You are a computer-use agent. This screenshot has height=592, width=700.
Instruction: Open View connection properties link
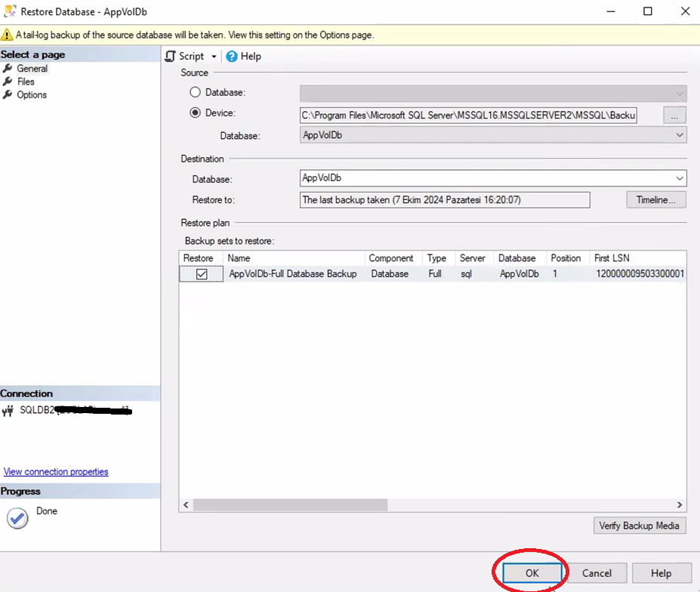[56, 472]
